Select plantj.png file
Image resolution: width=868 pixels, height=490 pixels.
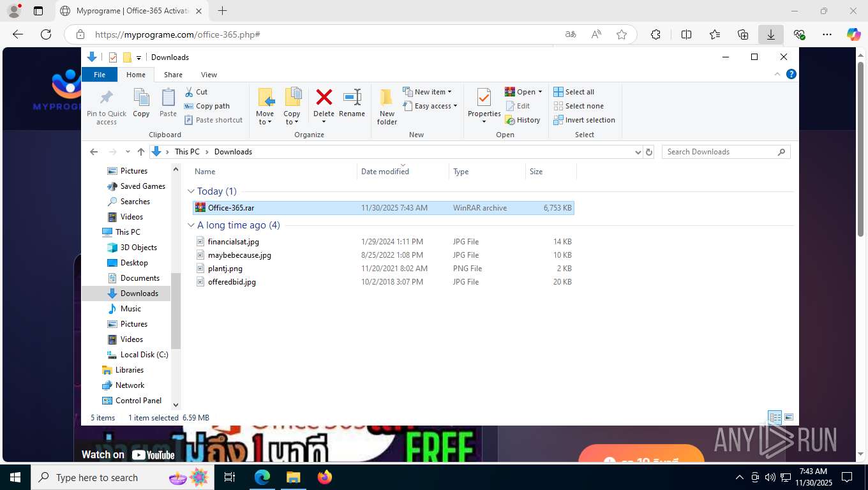[383, 269]
